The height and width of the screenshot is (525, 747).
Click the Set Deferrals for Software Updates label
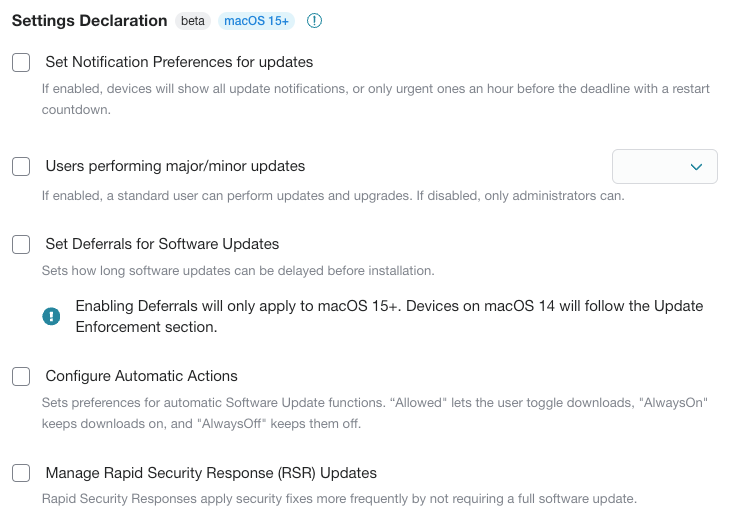click(162, 244)
